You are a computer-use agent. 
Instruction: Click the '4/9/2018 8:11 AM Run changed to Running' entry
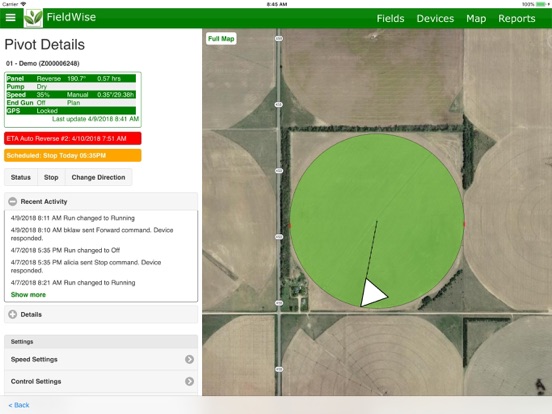click(73, 218)
